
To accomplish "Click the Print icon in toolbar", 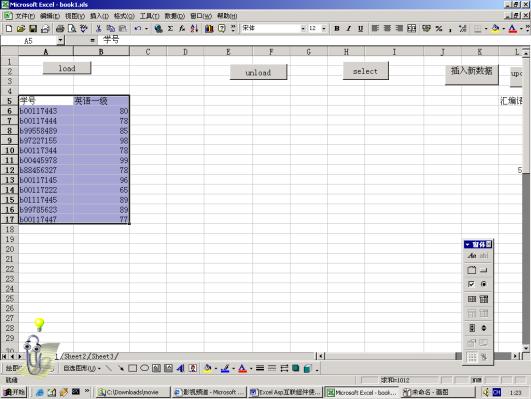I will 60,29.
